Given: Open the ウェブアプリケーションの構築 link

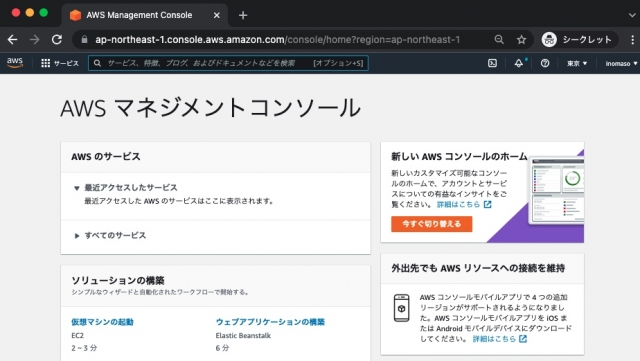Looking at the screenshot, I should pyautogui.click(x=270, y=322).
